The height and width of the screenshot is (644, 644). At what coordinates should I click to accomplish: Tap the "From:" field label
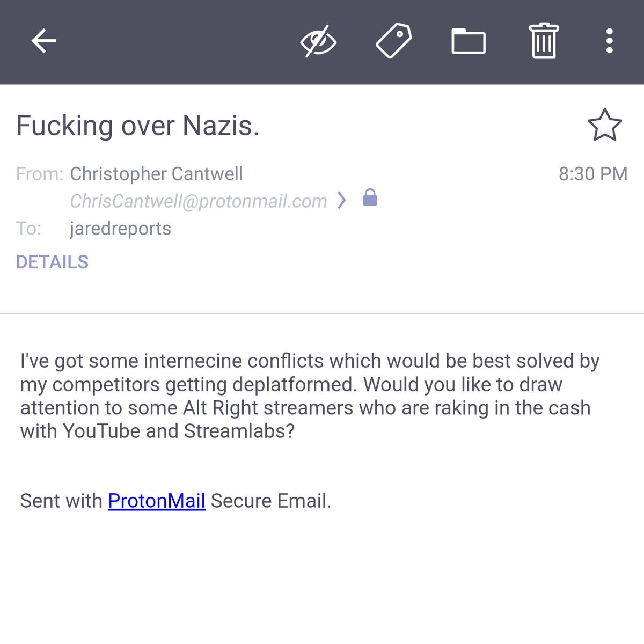[x=39, y=174]
